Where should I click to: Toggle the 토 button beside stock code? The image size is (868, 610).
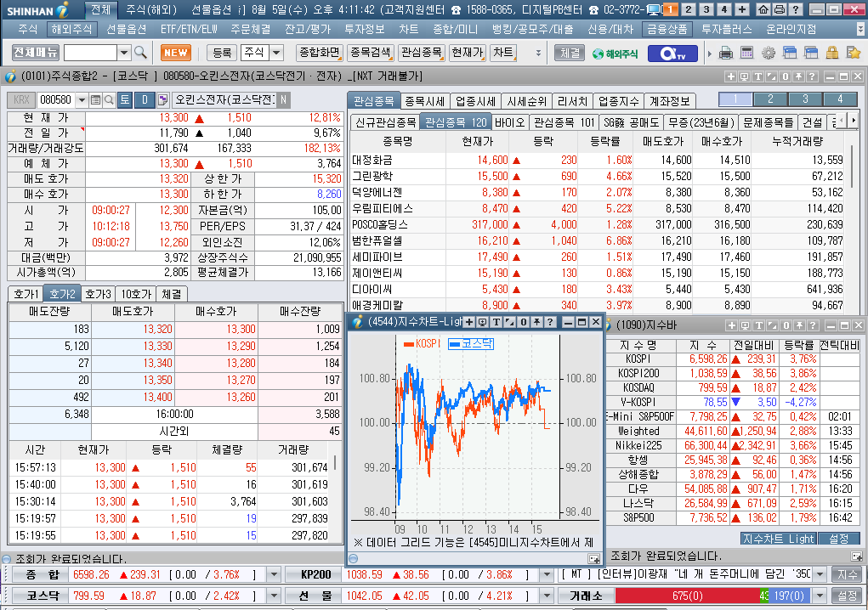coord(125,100)
